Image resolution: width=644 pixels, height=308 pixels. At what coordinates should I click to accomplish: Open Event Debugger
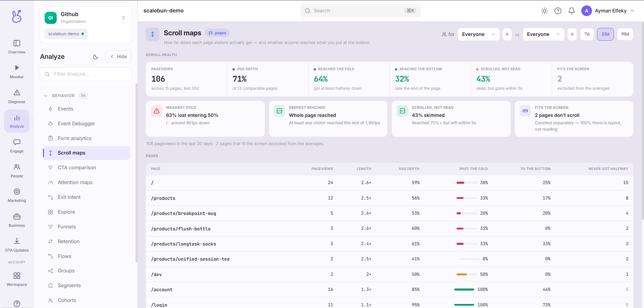pyautogui.click(x=87, y=124)
